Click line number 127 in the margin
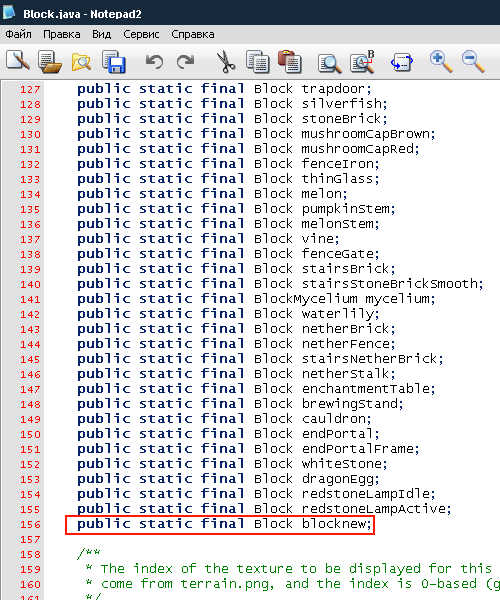The height and width of the screenshot is (600, 500). (x=30, y=90)
